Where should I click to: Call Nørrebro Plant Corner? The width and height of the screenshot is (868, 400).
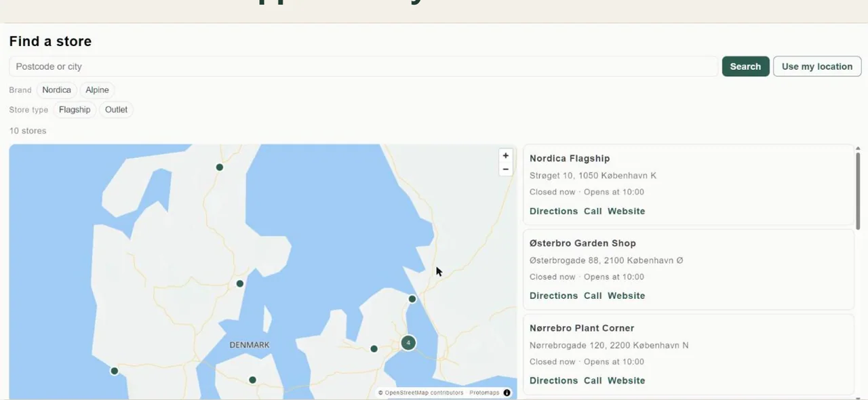point(593,380)
